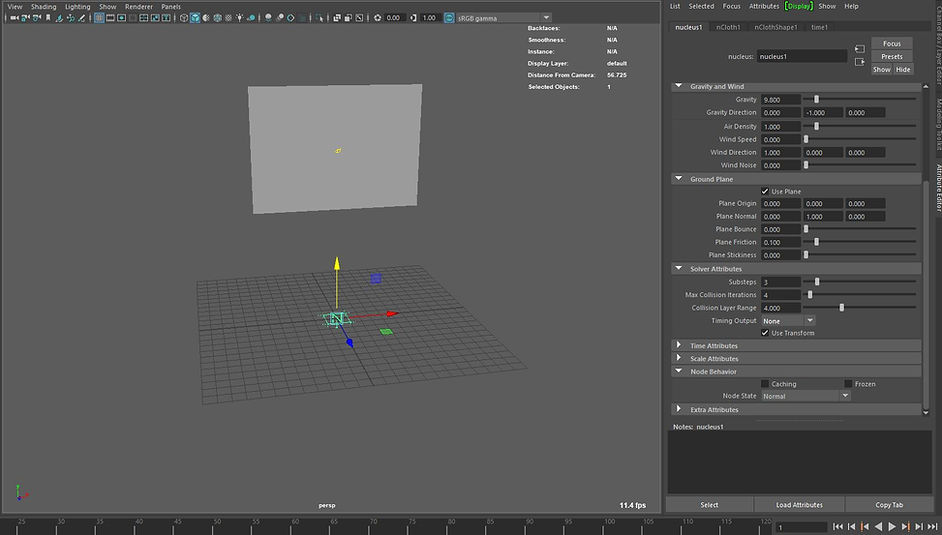Viewport: 942px width, 535px height.
Task: Toggle the shadows icon next to light bulb
Action: click(251, 18)
